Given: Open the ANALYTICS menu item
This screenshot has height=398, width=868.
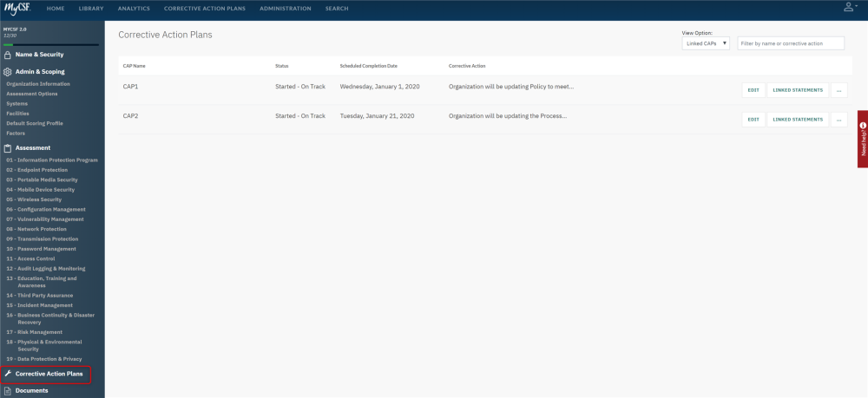Looking at the screenshot, I should point(134,9).
